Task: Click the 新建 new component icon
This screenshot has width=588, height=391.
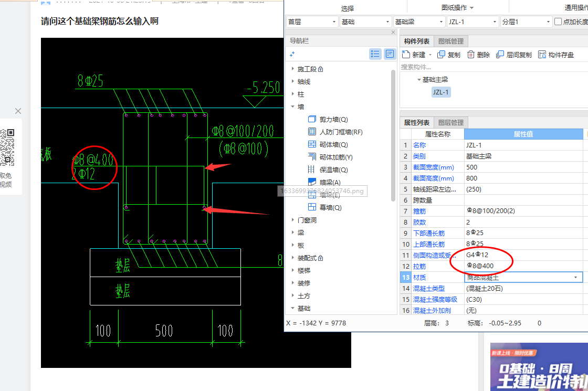Action: coord(405,55)
